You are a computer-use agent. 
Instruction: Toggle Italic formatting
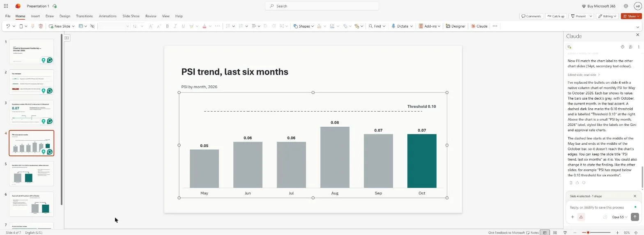[x=175, y=26]
